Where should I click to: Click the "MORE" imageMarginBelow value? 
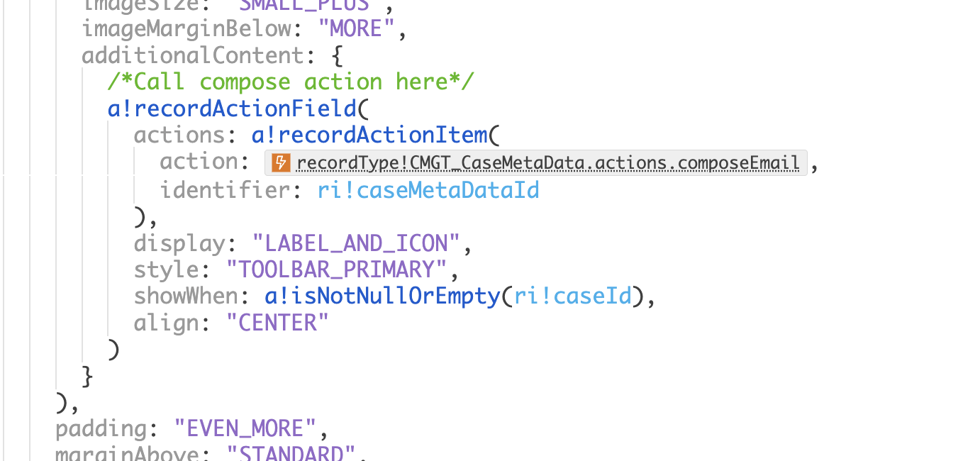point(357,30)
